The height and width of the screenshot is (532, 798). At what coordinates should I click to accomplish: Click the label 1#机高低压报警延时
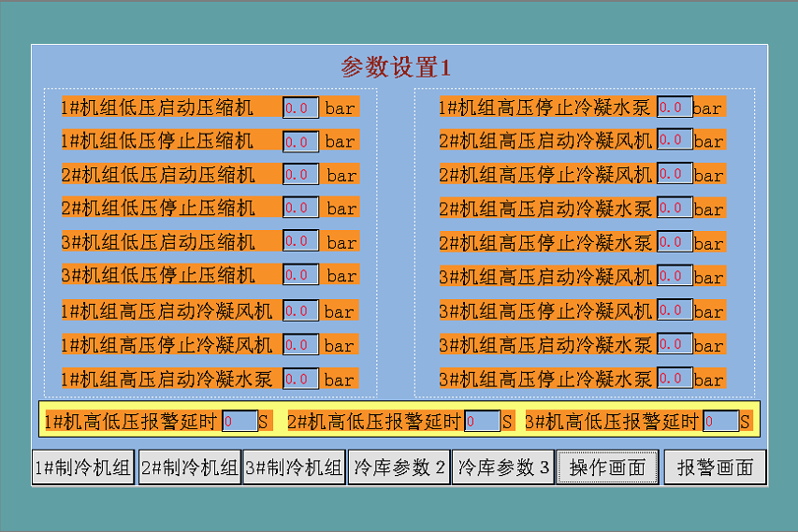[x=131, y=422]
